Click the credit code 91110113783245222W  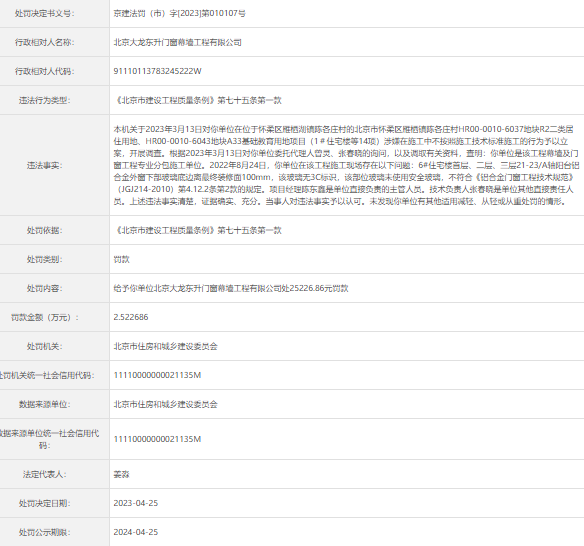click(x=158, y=71)
